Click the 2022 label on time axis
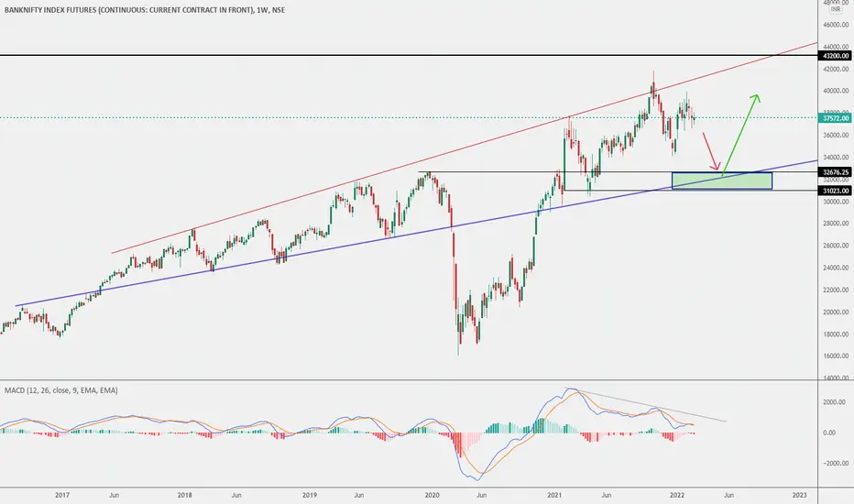 click(x=677, y=495)
